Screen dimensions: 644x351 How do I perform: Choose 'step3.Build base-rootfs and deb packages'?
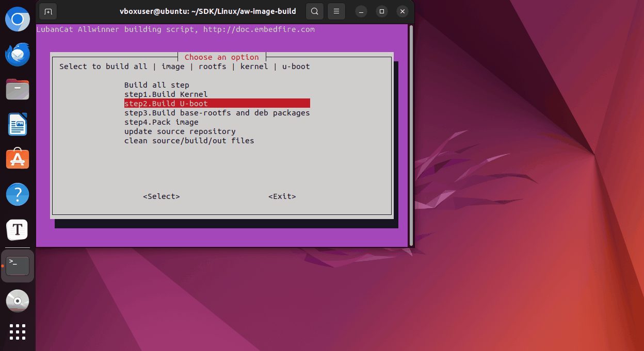point(217,113)
